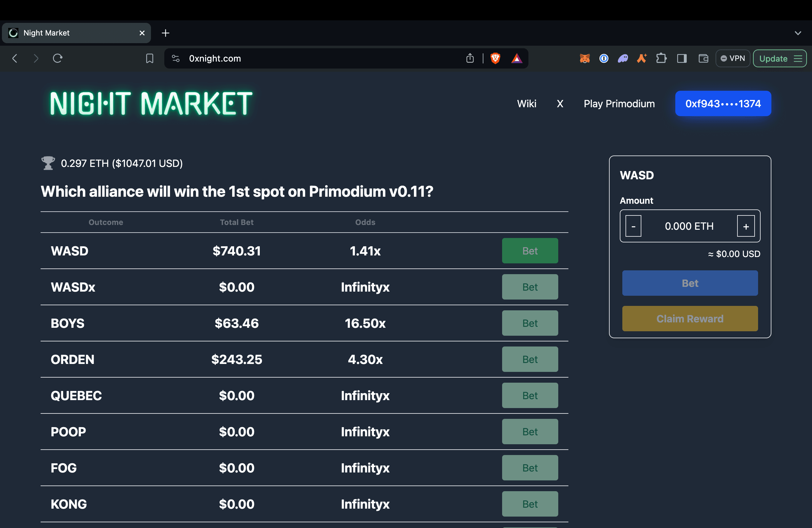This screenshot has width=812, height=528.
Task: Close the Night Market tab
Action: [x=142, y=33]
